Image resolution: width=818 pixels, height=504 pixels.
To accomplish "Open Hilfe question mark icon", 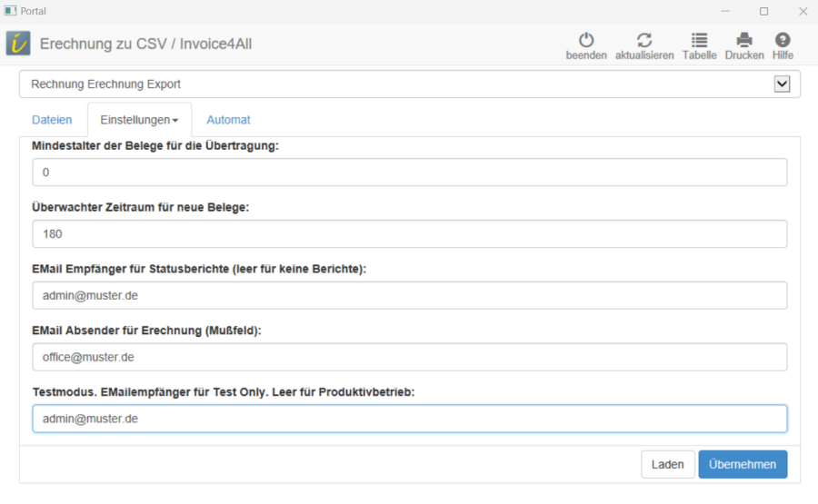I will pos(783,41).
